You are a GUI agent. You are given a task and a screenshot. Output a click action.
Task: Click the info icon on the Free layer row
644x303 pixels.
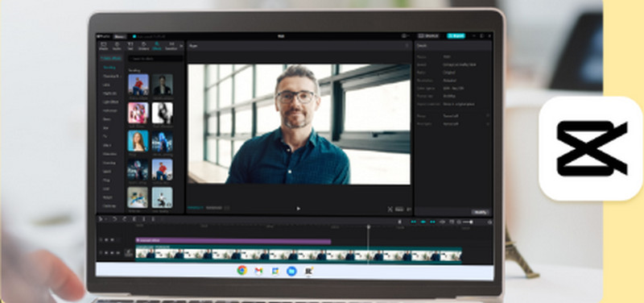tap(488, 123)
